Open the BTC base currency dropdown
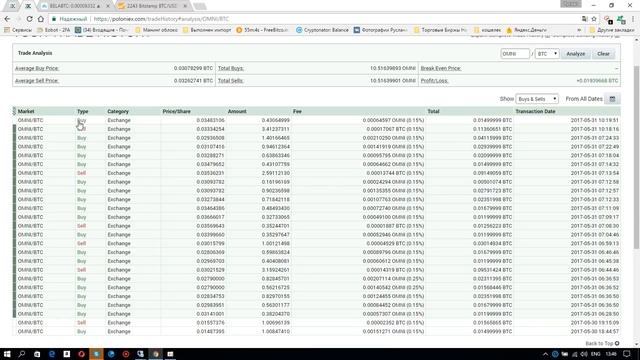 (x=547, y=53)
